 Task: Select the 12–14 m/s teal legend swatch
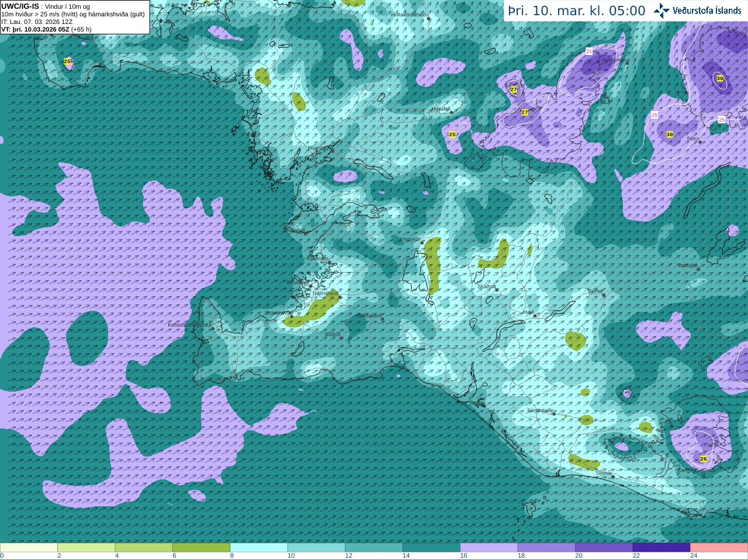(x=374, y=548)
